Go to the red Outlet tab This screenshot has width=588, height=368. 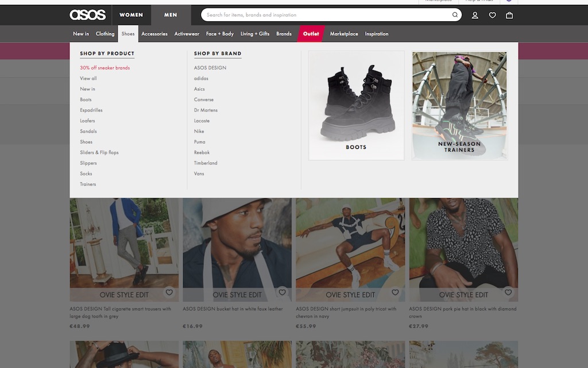click(x=311, y=34)
